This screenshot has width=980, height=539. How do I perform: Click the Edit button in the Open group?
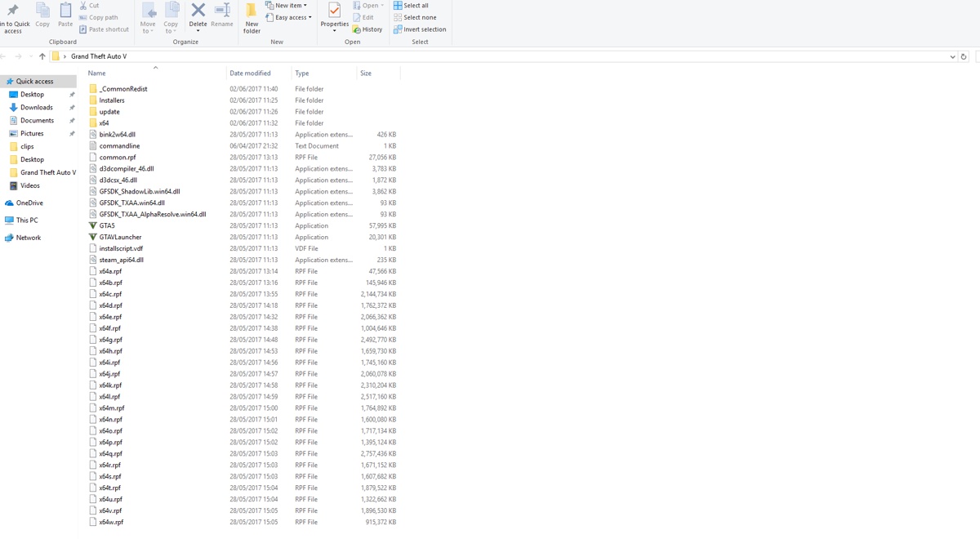[x=363, y=17]
